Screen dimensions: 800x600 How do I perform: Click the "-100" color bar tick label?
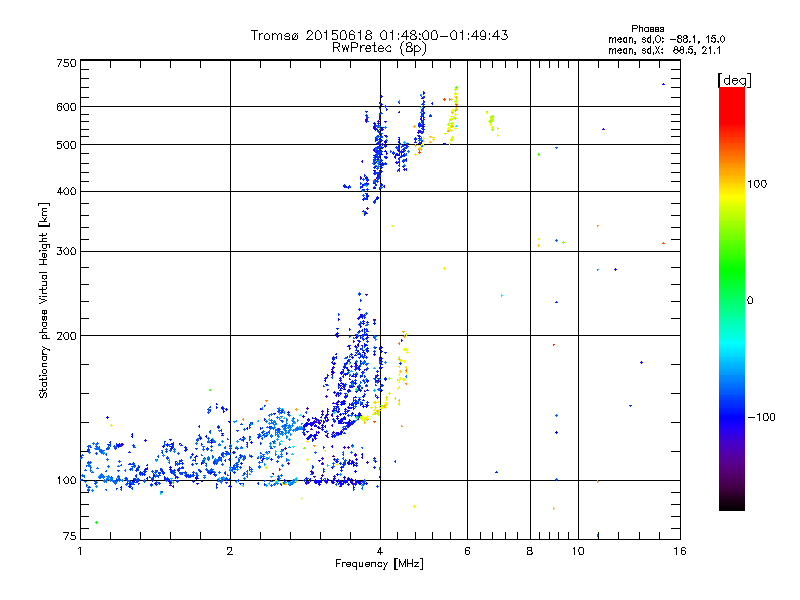click(762, 417)
